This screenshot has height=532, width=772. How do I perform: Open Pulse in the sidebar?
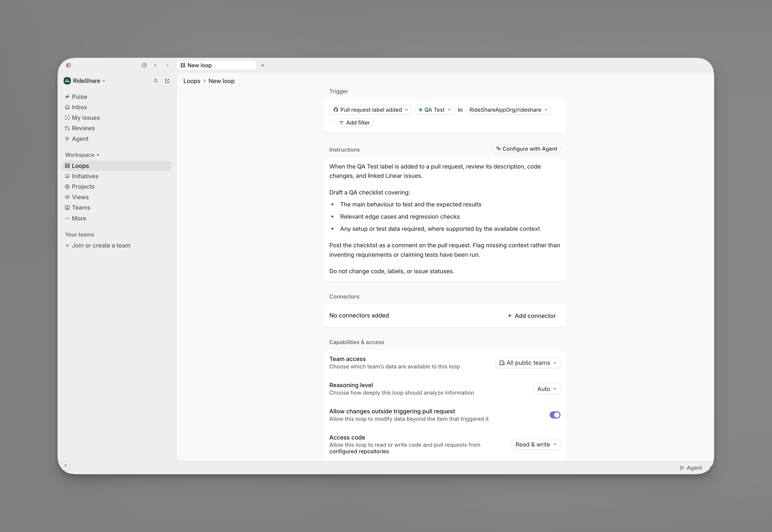(x=117, y=97)
